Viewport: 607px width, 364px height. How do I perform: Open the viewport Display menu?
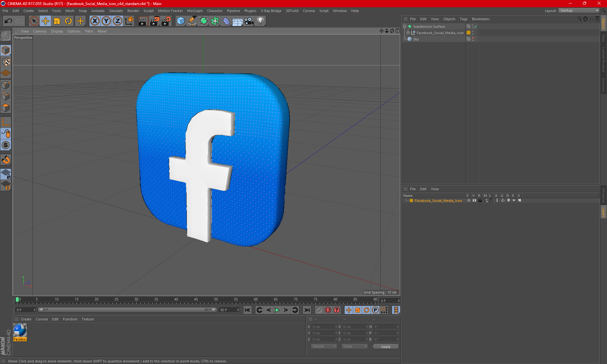(x=57, y=31)
